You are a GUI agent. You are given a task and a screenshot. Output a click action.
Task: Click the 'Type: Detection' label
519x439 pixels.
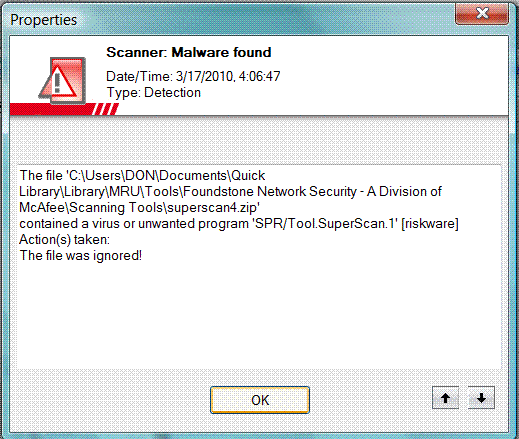154,92
